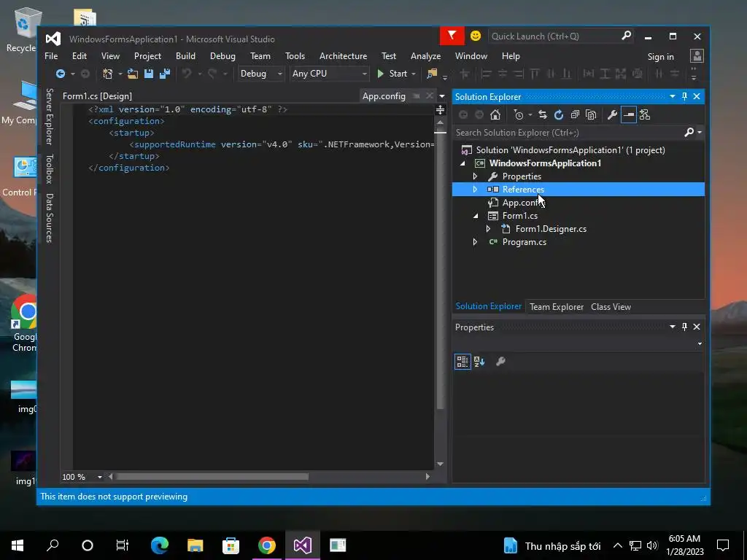Click the Refresh icon in Solution Explorer
The image size is (747, 560).
coord(559,114)
